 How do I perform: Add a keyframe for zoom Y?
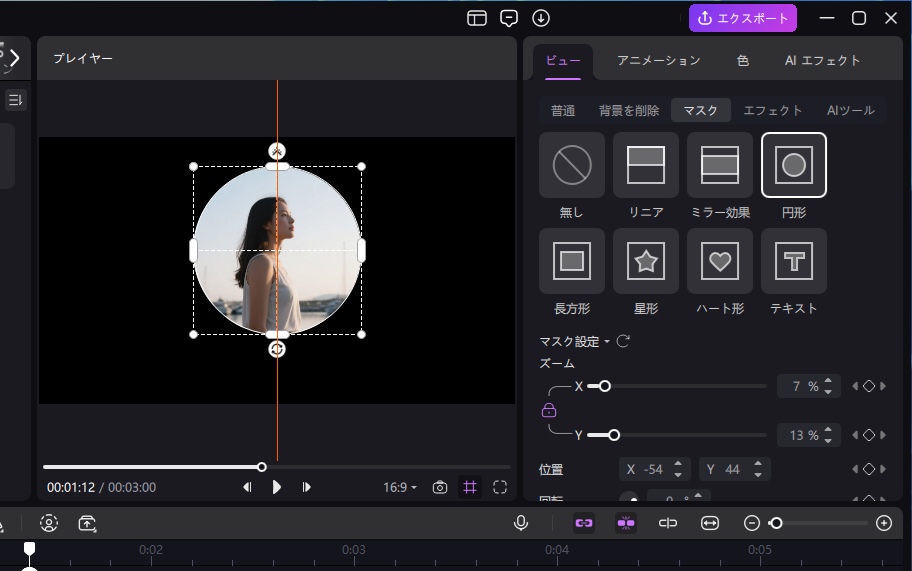tap(868, 435)
